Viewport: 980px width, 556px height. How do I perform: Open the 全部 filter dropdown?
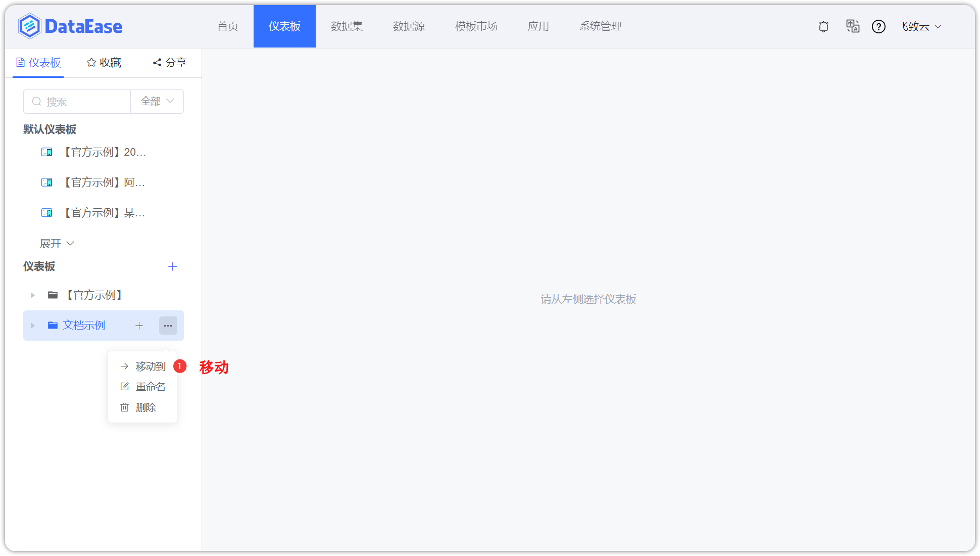click(x=157, y=101)
